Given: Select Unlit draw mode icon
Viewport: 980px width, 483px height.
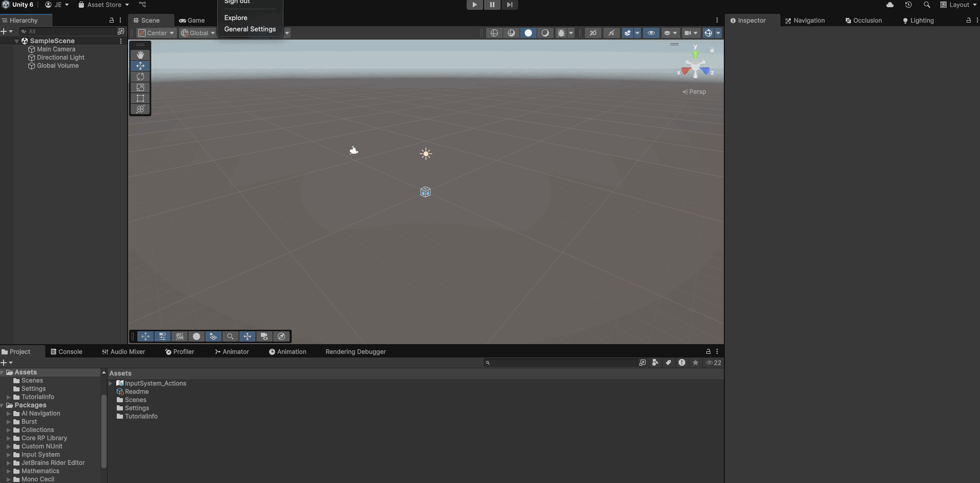Looking at the screenshot, I should coord(545,33).
